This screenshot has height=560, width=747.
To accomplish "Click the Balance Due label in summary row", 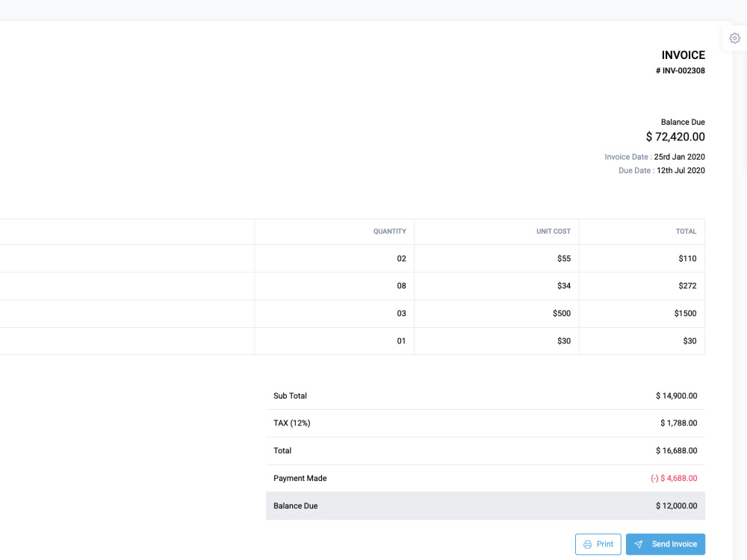I will coord(295,506).
